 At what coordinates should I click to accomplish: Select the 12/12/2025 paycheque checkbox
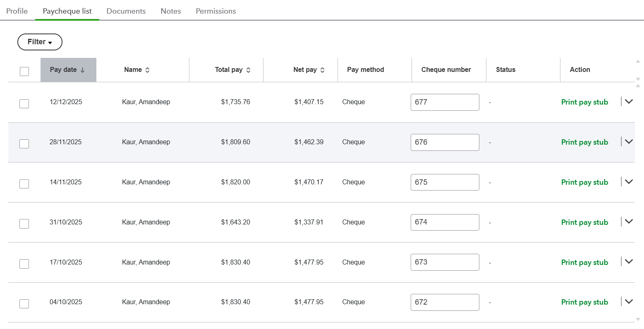(24, 103)
